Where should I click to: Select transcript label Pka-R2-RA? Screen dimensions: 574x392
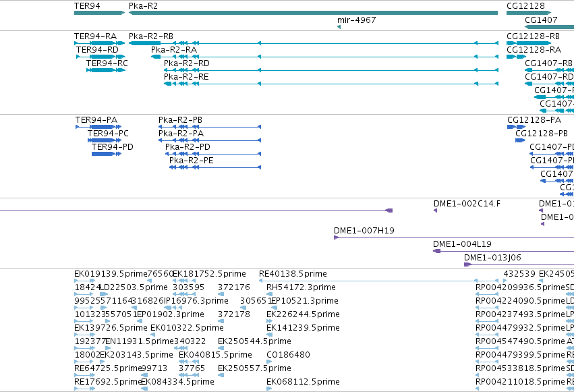coord(174,50)
